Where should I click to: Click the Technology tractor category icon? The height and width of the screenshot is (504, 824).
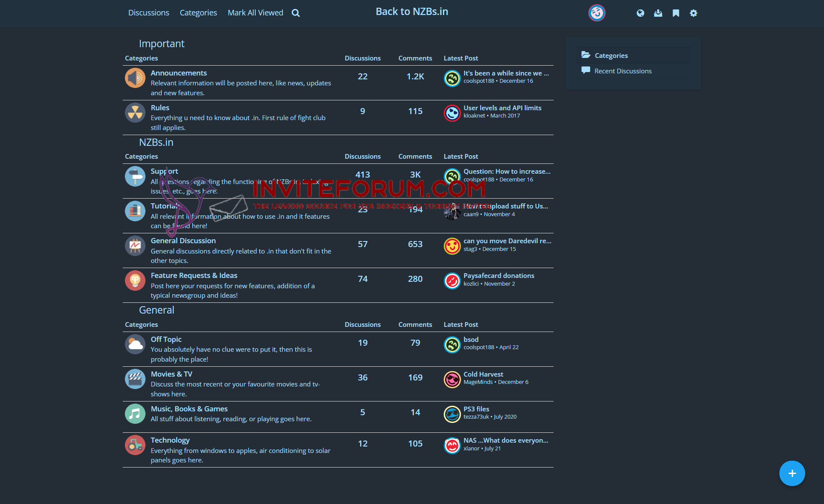click(135, 445)
